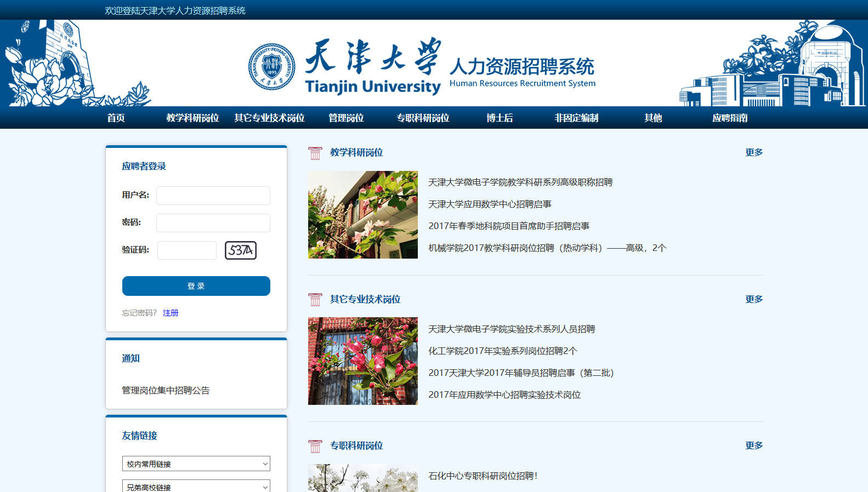The height and width of the screenshot is (492, 868).
Task: Focus the 验证码 input field
Action: tap(187, 250)
